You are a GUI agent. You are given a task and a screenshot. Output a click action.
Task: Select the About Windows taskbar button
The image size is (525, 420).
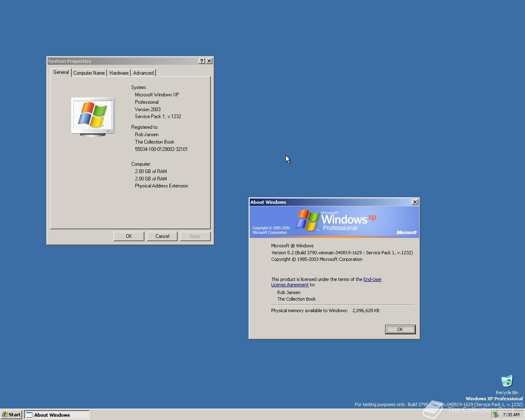pos(57,415)
